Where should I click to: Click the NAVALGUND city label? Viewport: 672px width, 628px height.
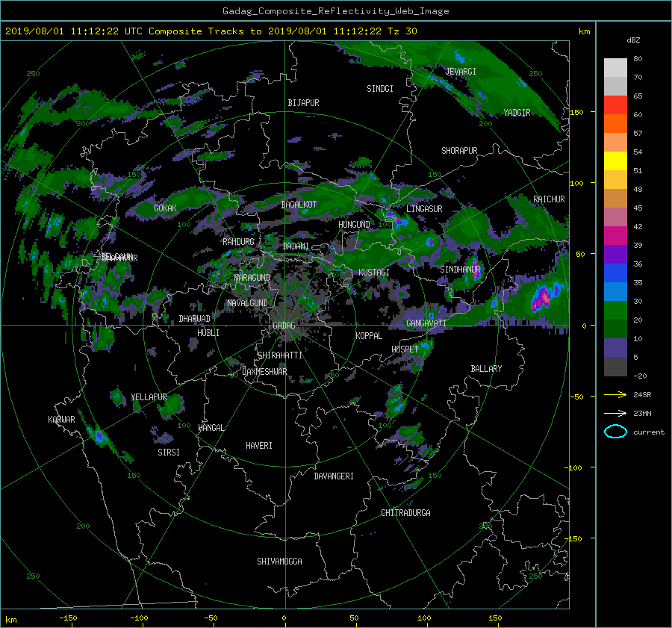pos(247,303)
